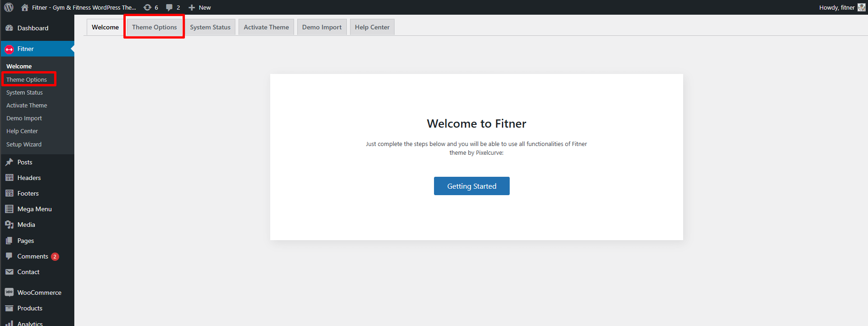The height and width of the screenshot is (326, 868).
Task: Open the Comments menu label
Action: pyautogui.click(x=33, y=256)
